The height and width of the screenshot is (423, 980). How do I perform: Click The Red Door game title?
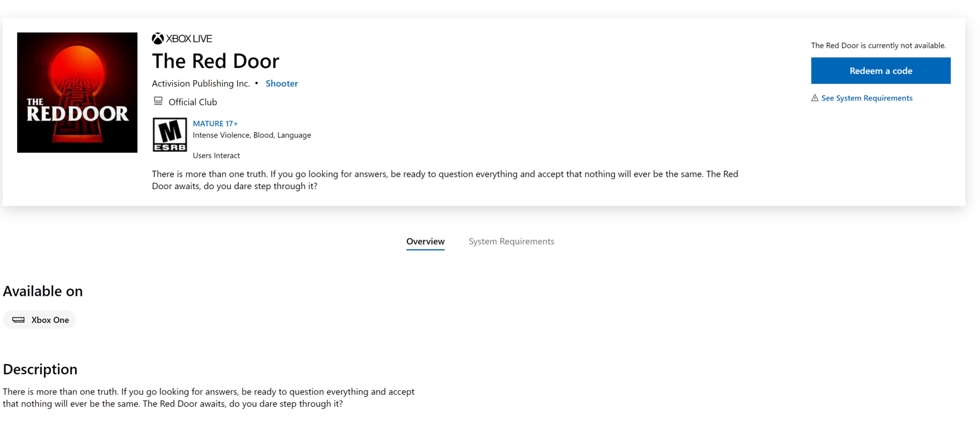[215, 61]
